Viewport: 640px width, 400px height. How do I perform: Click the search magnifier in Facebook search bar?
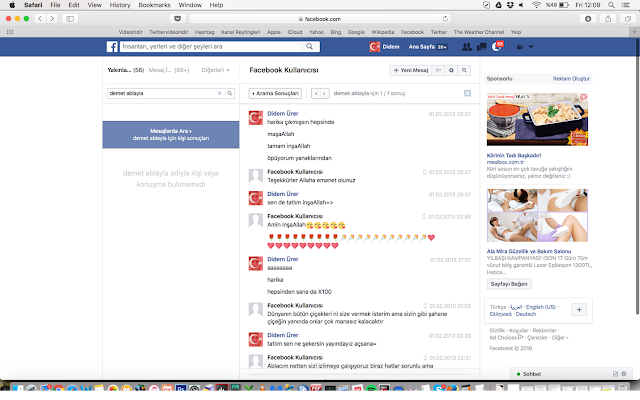tap(309, 47)
